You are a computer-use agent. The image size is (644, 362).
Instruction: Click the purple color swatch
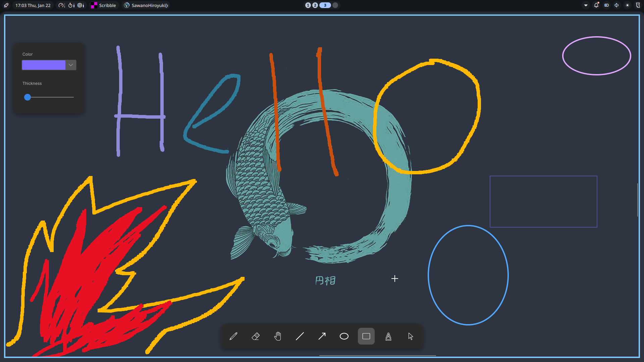(44, 65)
